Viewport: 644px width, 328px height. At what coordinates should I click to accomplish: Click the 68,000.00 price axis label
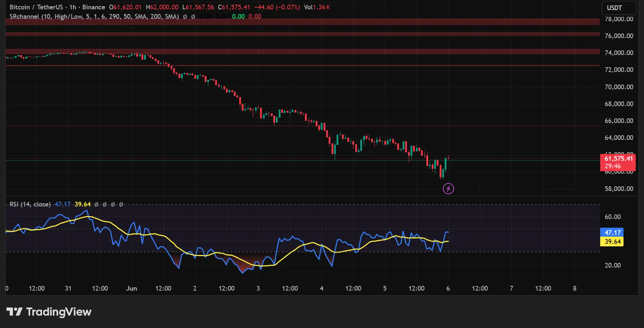pyautogui.click(x=619, y=104)
